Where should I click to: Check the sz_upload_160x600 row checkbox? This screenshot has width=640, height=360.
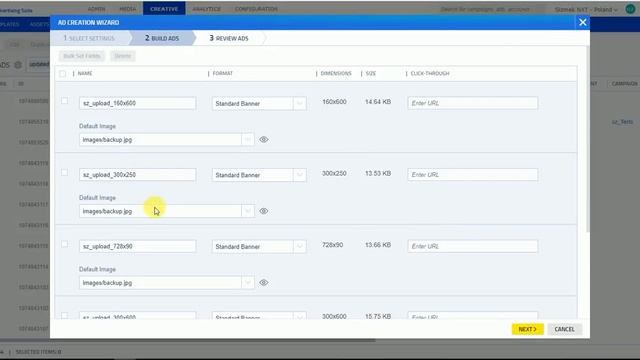click(x=64, y=101)
